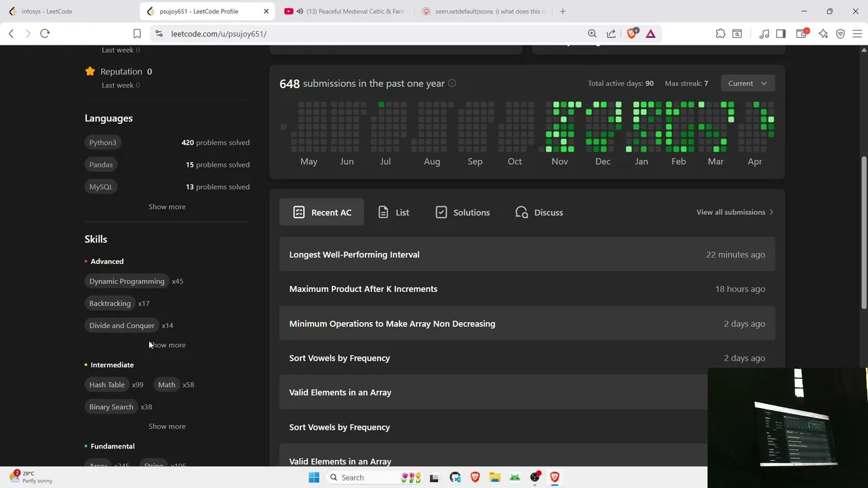This screenshot has width=868, height=488.
Task: Click the Python3 language tag
Action: 103,142
